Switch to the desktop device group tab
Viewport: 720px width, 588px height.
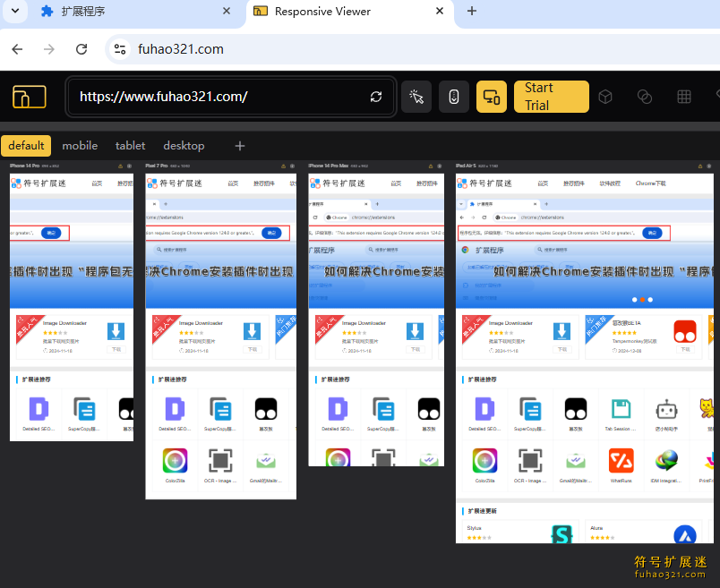tap(184, 146)
